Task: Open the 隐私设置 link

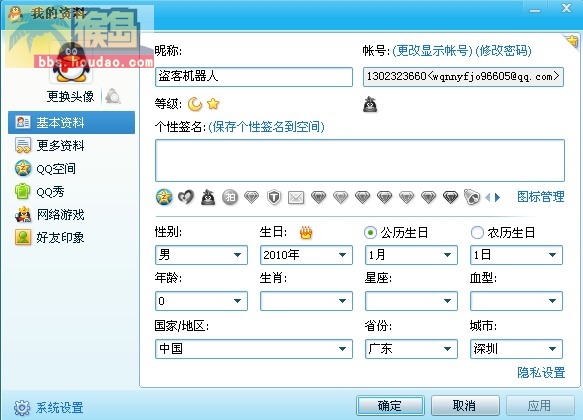Action: pos(541,372)
